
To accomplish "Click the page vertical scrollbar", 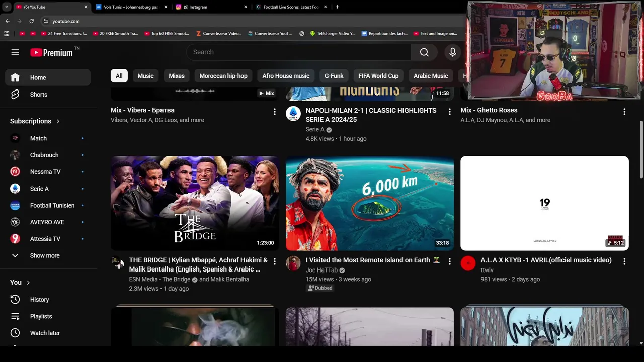I will coord(641,149).
